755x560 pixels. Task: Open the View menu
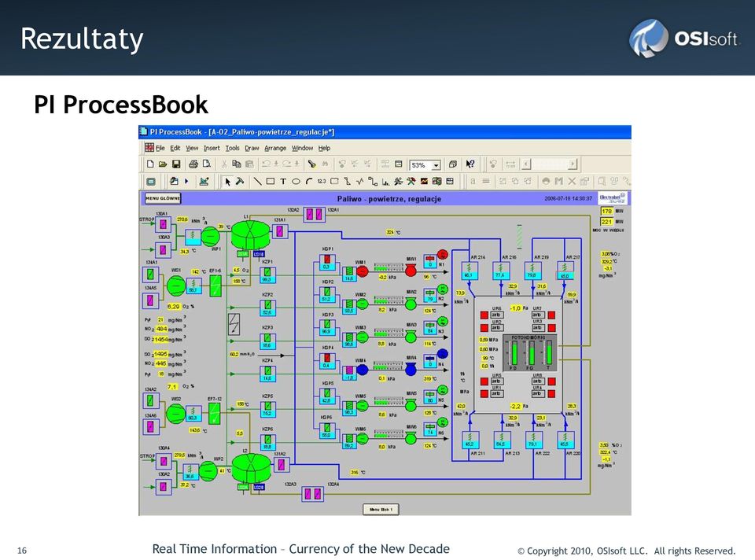point(192,149)
